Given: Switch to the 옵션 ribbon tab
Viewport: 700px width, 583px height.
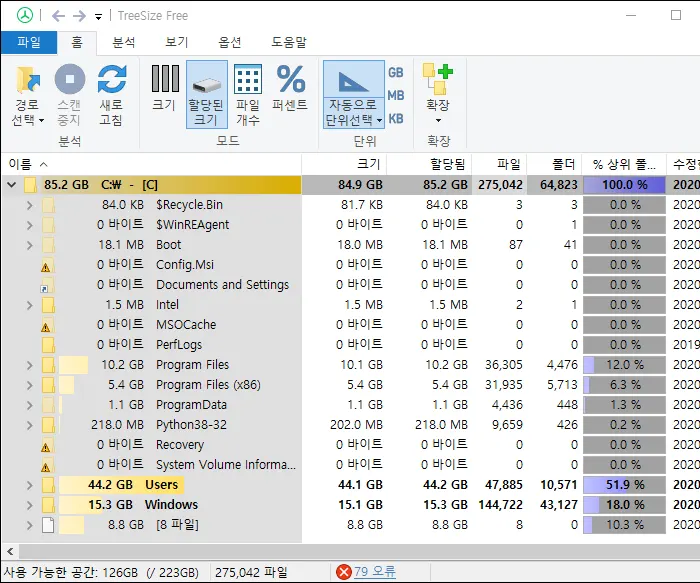Looking at the screenshot, I should 229,42.
